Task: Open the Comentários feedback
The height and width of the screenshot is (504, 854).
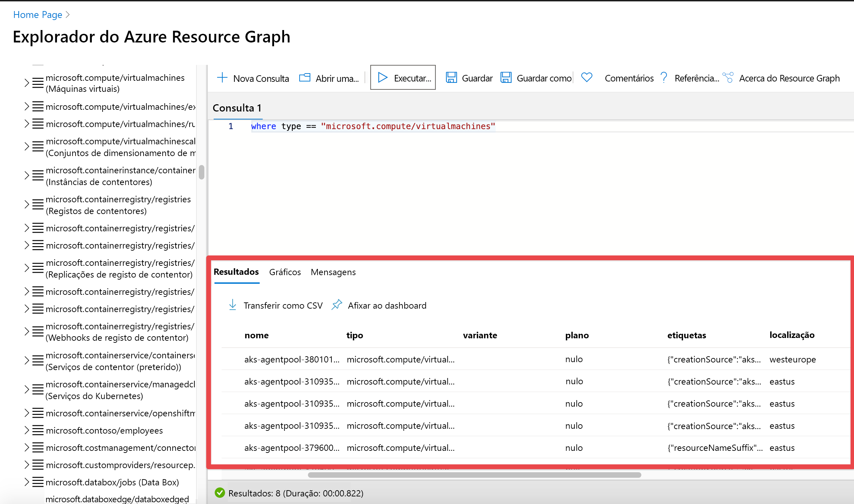Action: click(629, 78)
